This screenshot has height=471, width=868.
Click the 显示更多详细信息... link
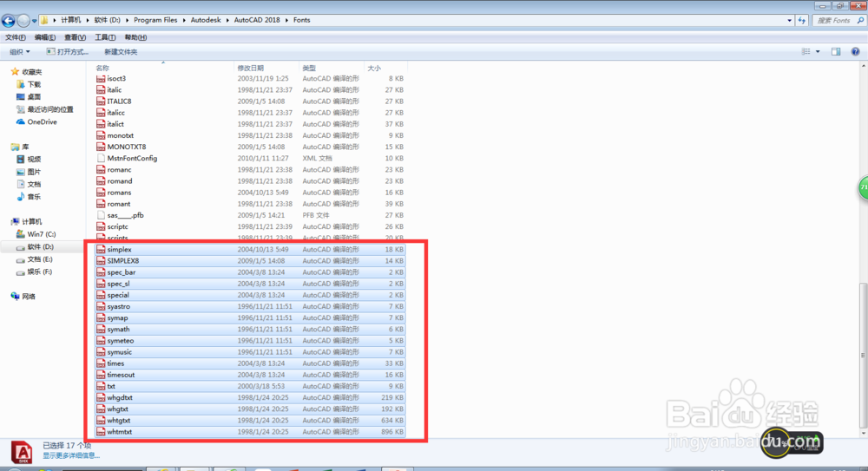[x=71, y=455]
